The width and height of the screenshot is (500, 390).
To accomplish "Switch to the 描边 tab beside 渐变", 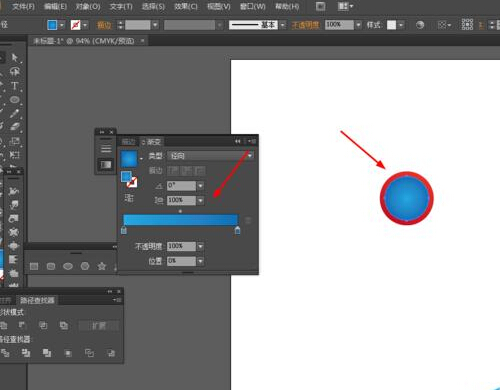I will (x=128, y=142).
